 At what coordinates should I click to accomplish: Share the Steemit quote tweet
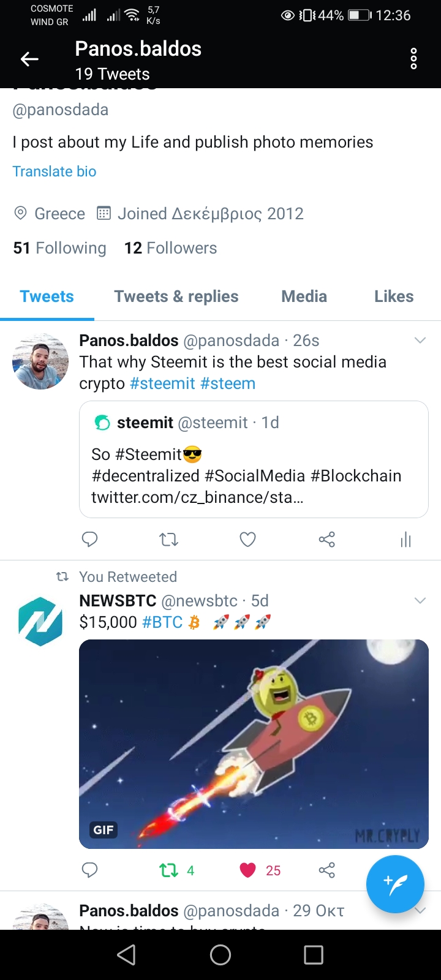click(x=326, y=539)
